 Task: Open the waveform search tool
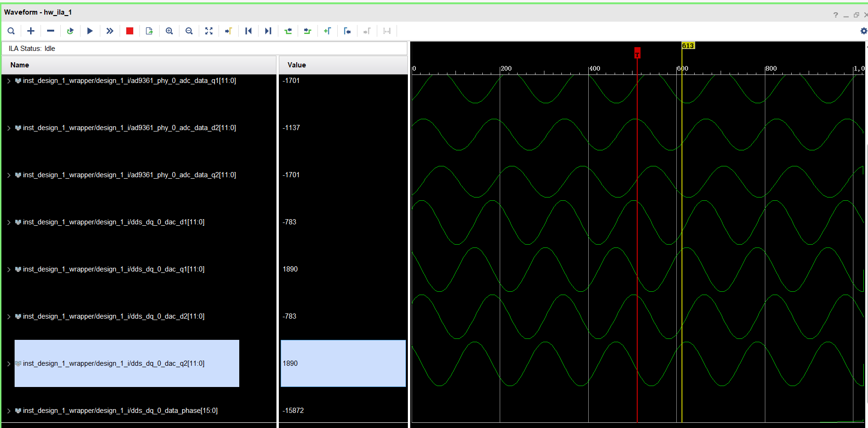(x=11, y=31)
